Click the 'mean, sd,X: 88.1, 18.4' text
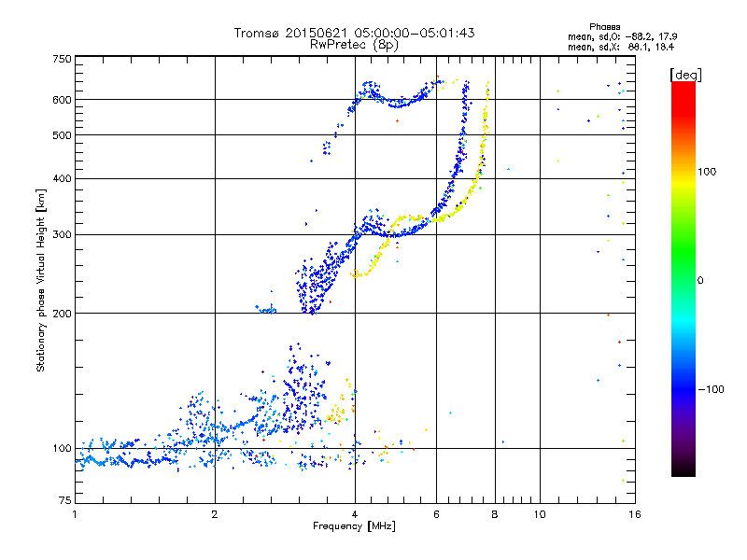 (x=621, y=47)
